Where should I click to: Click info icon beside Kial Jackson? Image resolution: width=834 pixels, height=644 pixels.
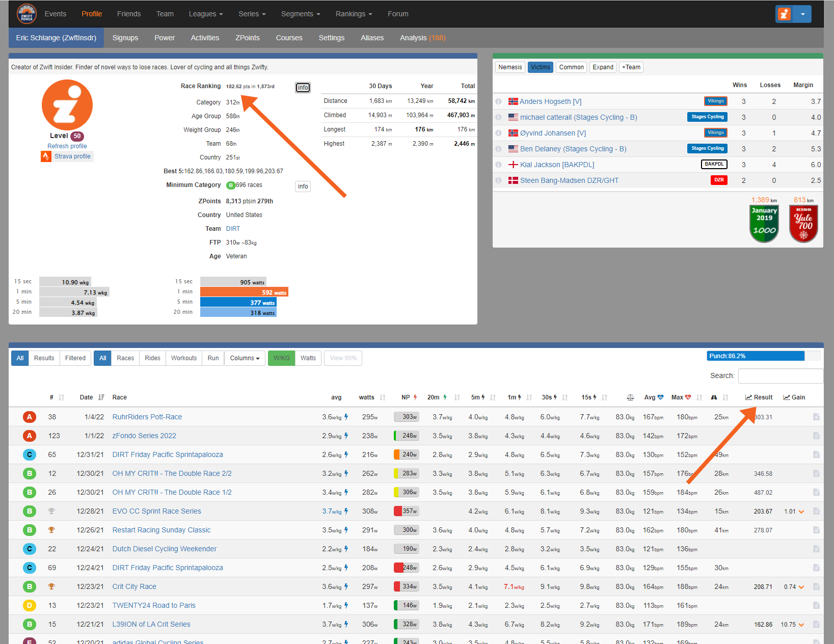(x=499, y=165)
